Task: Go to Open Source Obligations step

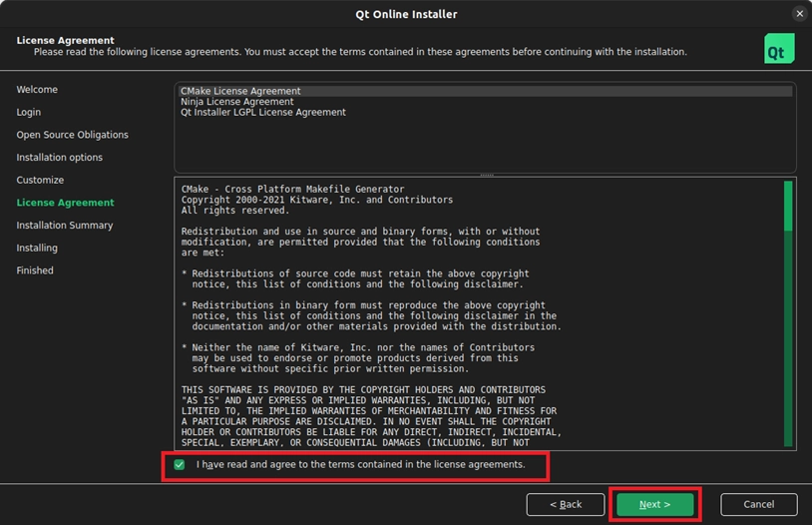Action: point(72,135)
